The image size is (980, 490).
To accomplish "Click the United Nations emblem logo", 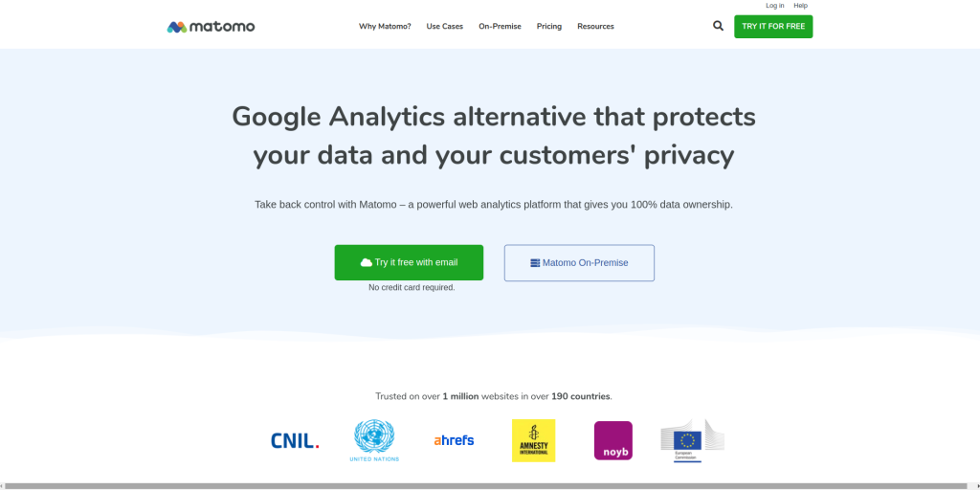I will [374, 440].
